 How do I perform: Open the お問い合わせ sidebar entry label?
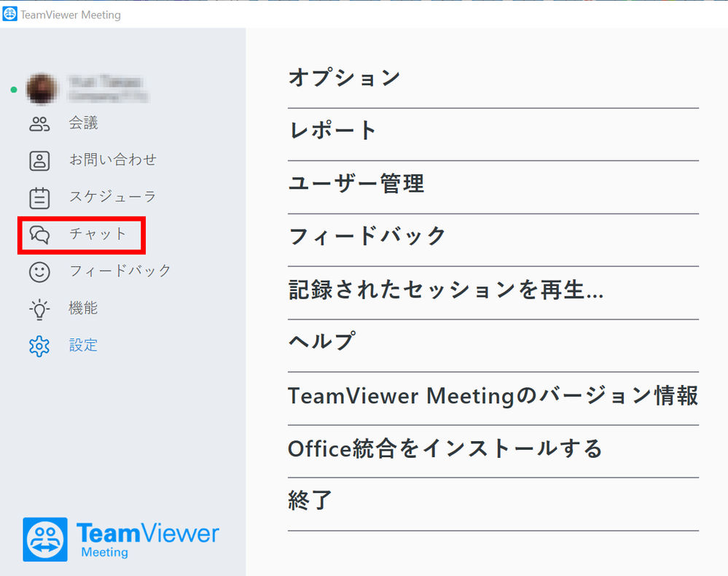[x=113, y=160]
